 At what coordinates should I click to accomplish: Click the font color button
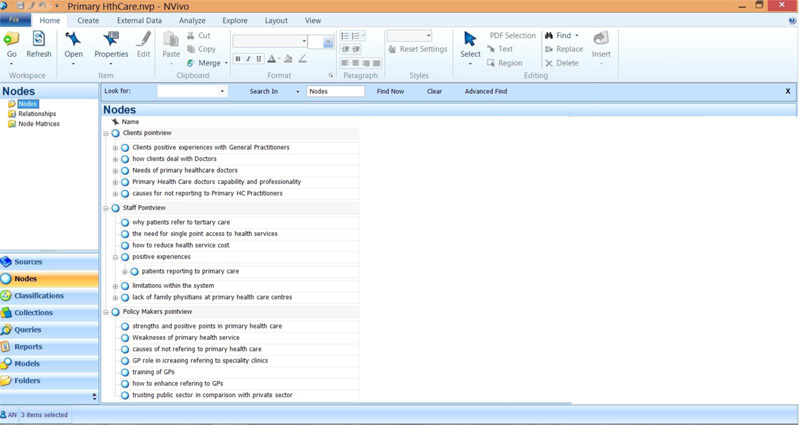coord(272,60)
